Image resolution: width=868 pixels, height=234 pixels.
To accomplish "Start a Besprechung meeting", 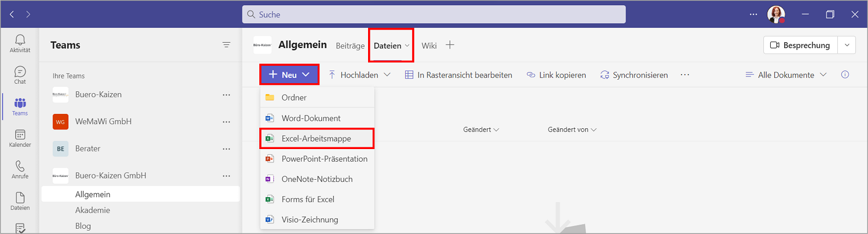I will pyautogui.click(x=801, y=45).
